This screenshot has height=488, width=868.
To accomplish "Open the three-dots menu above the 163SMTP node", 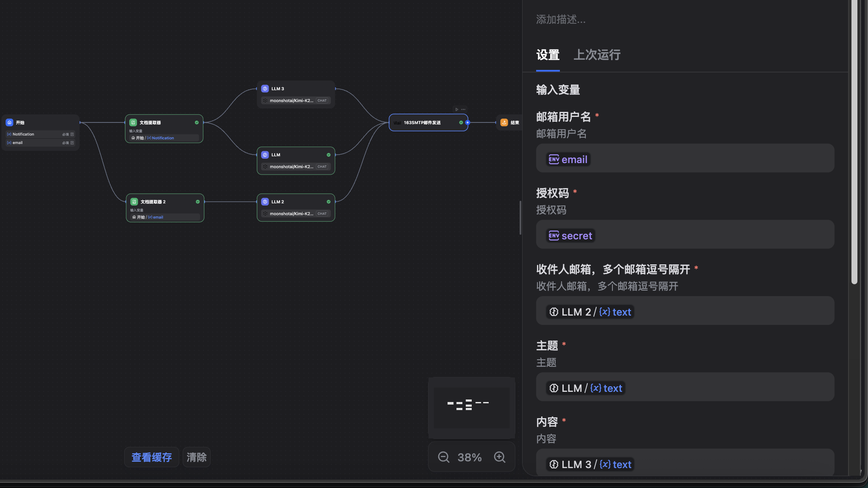I will [463, 109].
